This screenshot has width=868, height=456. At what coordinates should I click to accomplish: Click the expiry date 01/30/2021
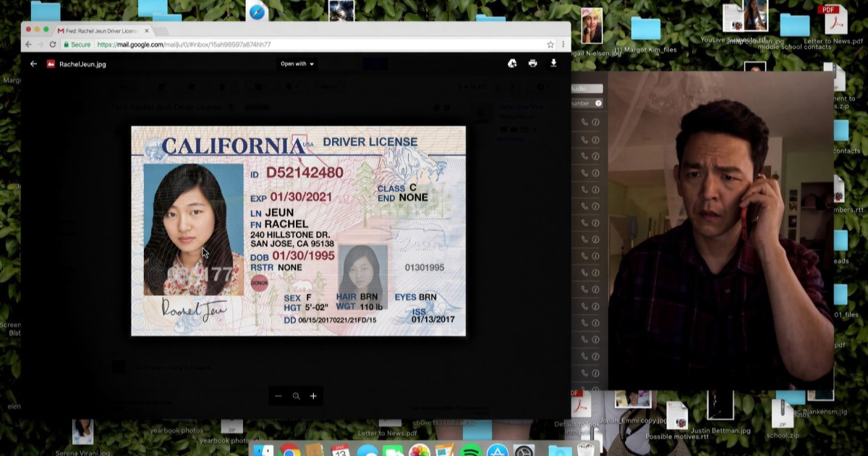point(302,198)
